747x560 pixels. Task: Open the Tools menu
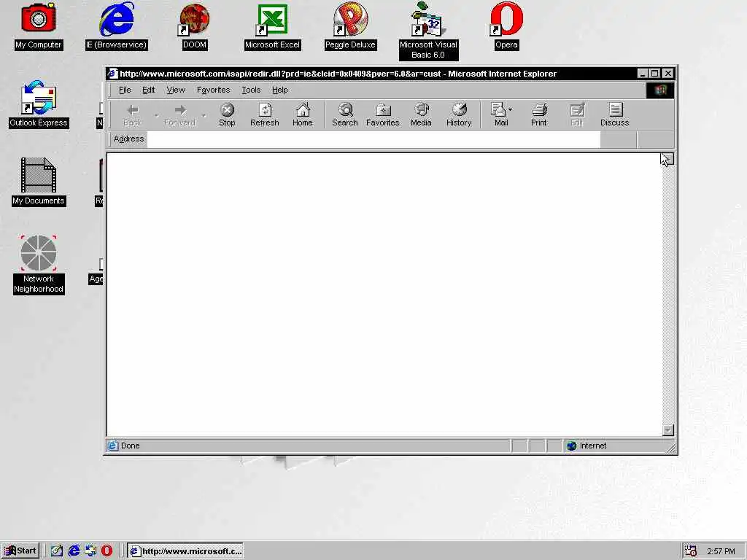point(251,90)
